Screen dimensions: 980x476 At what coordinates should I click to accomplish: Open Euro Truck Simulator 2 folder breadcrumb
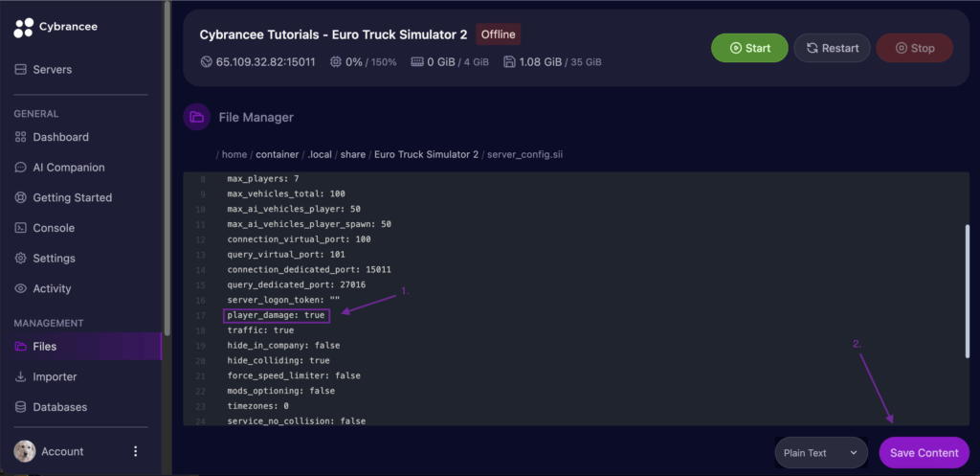(426, 154)
